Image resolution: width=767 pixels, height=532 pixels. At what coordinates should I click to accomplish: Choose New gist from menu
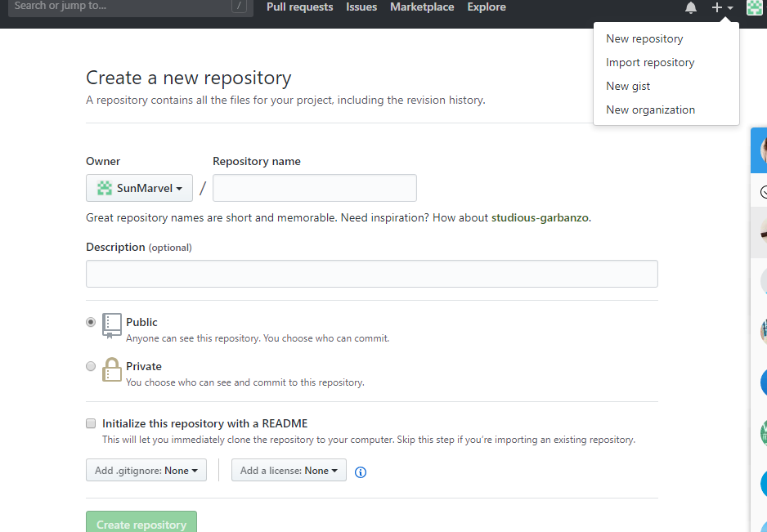[628, 86]
